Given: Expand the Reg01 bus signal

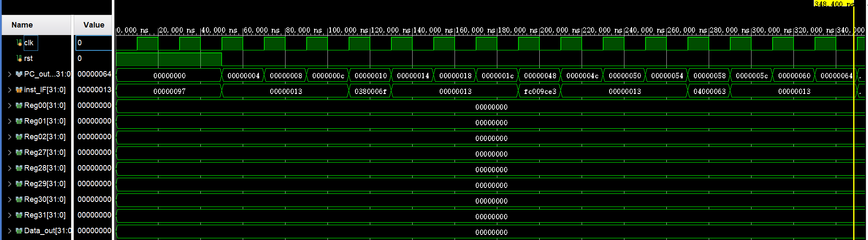Looking at the screenshot, I should click(9, 121).
